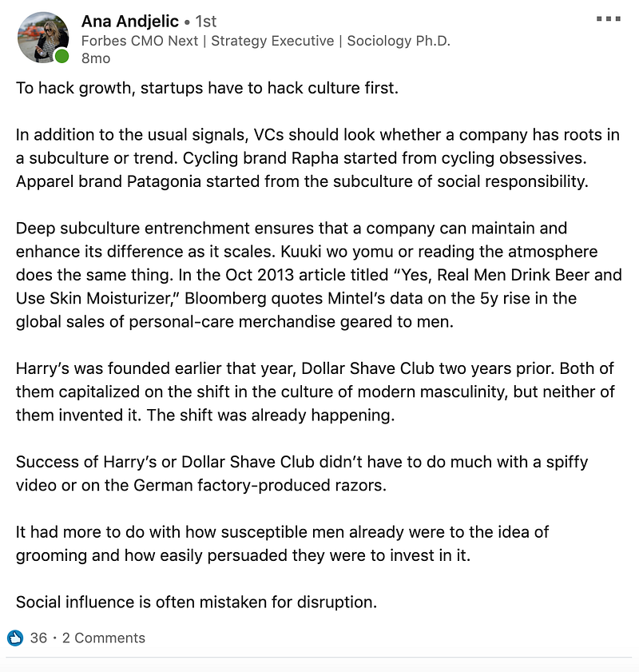Click the paragraph starting 'Harry's was founded'
This screenshot has width=639, height=672.
316,392
